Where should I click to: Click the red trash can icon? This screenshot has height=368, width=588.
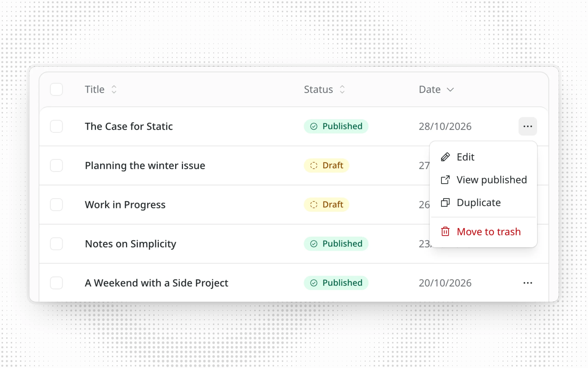click(x=445, y=231)
